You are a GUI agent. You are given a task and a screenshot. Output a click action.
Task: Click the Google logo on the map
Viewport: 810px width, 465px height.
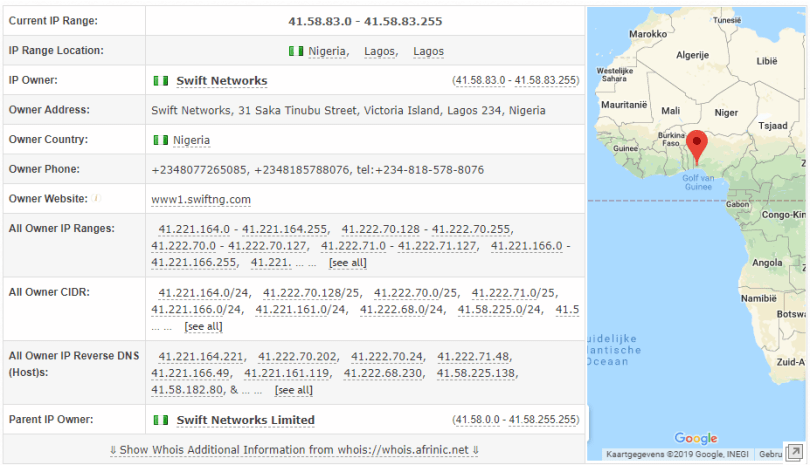(695, 438)
